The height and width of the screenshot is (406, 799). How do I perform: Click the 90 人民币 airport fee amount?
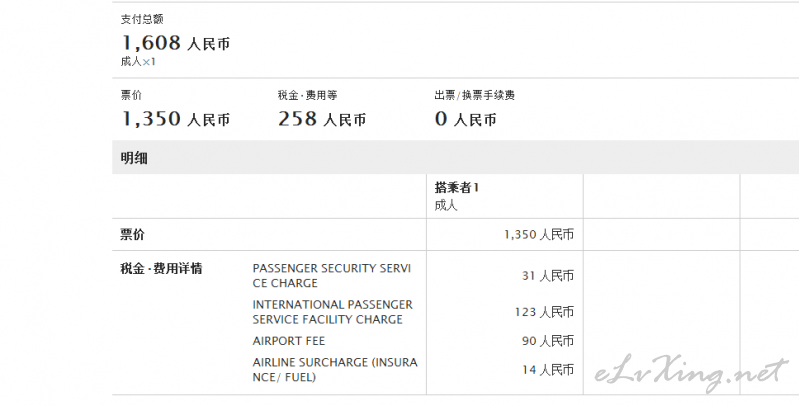tap(548, 341)
